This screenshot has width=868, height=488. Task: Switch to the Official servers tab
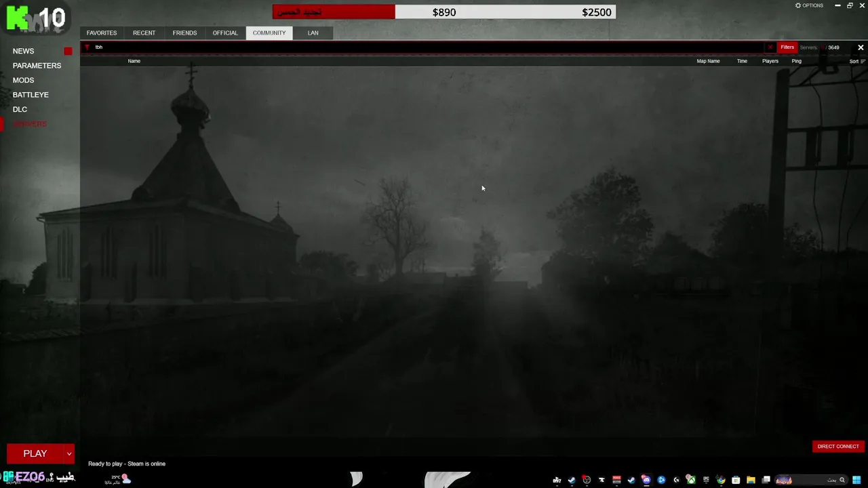pos(225,33)
